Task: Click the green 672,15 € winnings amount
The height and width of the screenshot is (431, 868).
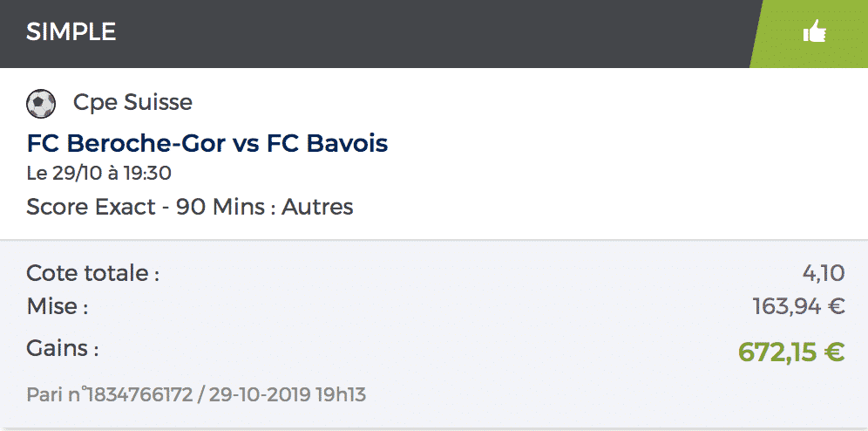Action: pos(791,352)
